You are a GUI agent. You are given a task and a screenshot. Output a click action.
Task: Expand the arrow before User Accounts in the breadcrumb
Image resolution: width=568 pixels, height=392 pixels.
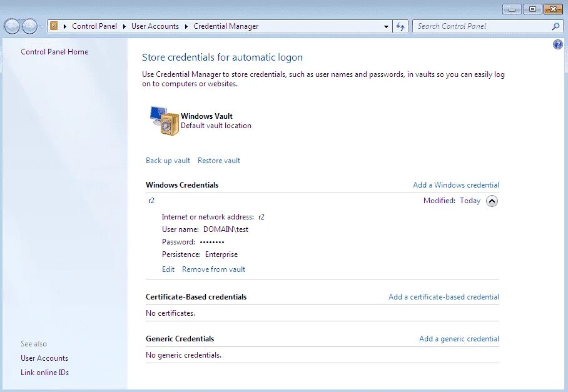124,26
